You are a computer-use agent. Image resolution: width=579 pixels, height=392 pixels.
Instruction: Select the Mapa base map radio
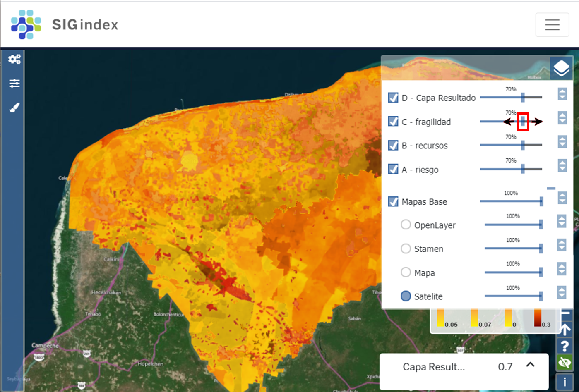[x=406, y=272]
